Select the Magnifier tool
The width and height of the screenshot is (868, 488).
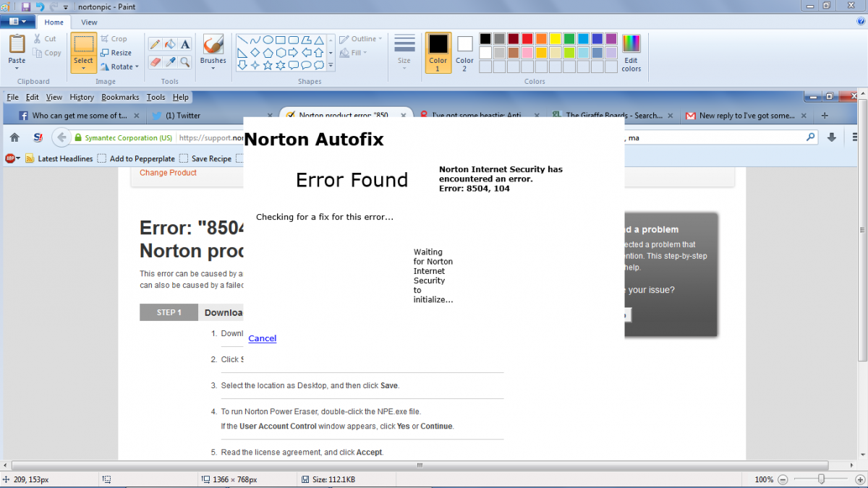pos(185,62)
